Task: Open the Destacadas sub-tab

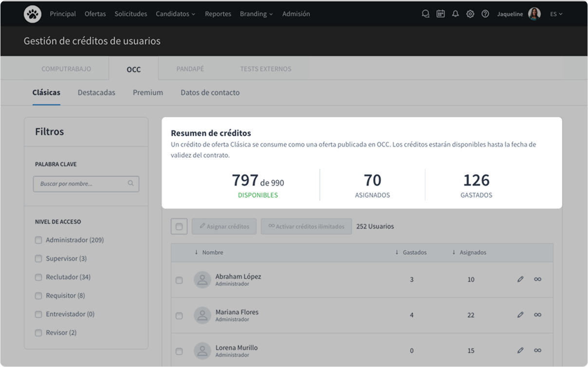Action: 96,93
